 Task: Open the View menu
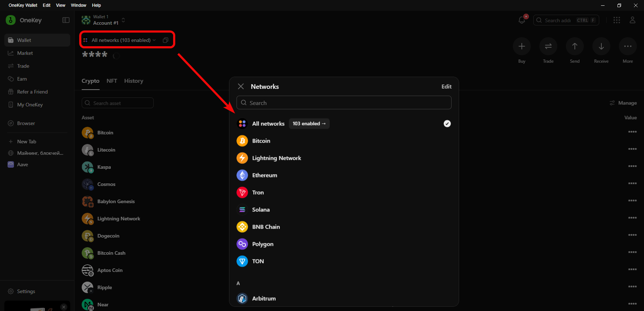[61, 5]
